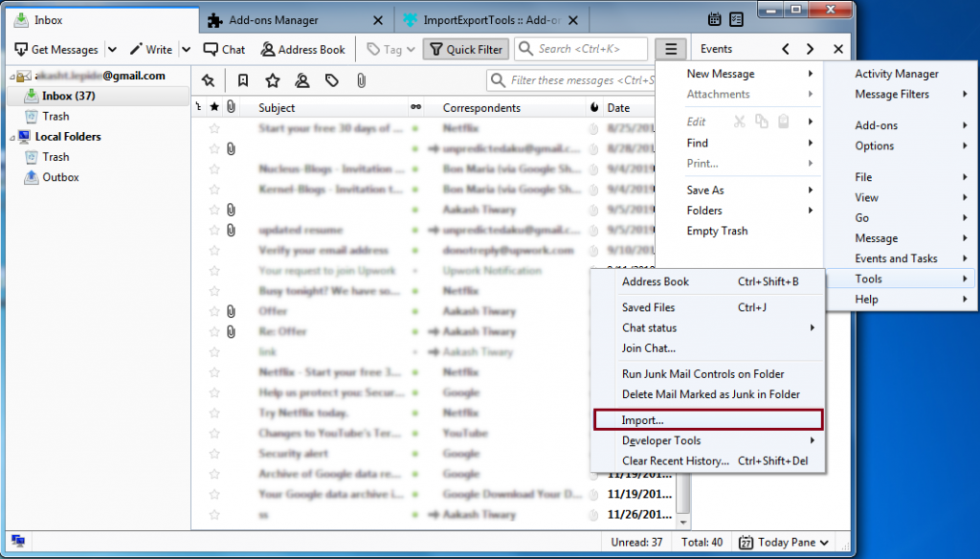The height and width of the screenshot is (559, 980).
Task: Click the unread messages filter icon
Action: coord(243,80)
